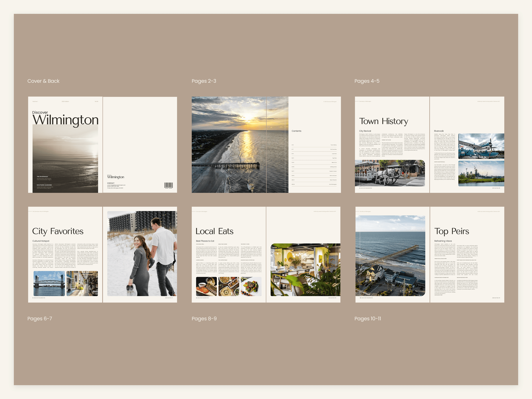Image resolution: width=532 pixels, height=399 pixels.
Task: Select the small Wilmington logo on back cover
Action: pos(116,177)
